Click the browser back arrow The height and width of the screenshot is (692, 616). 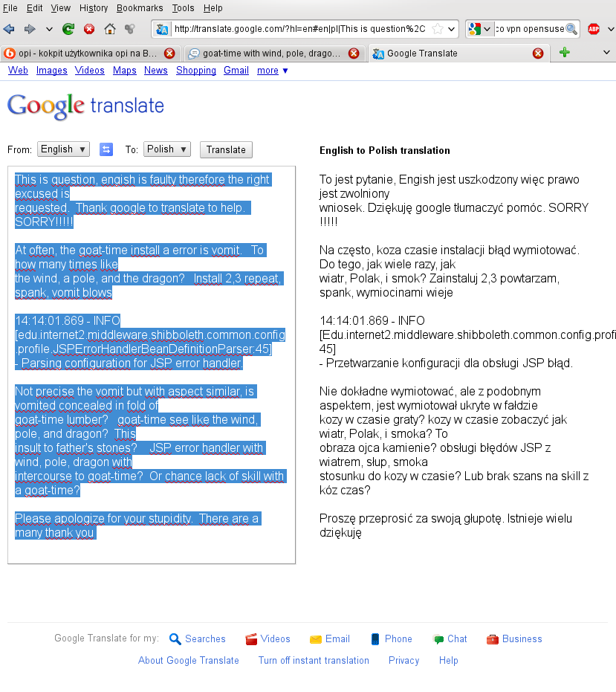tap(10, 29)
